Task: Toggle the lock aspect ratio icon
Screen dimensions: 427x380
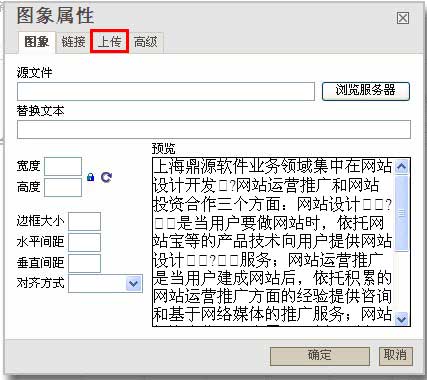Action: pyautogui.click(x=90, y=177)
